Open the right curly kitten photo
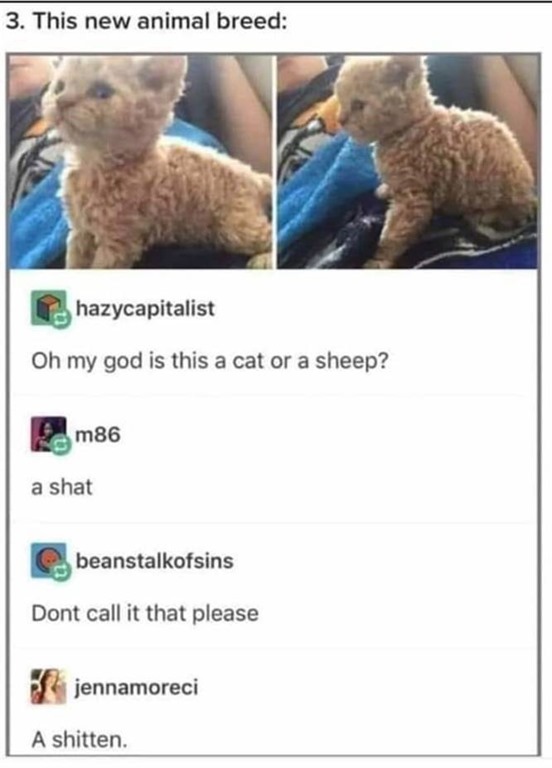 408,162
